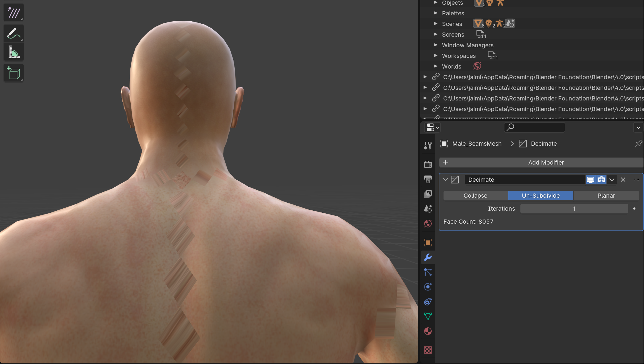The image size is (644, 364).
Task: Toggle pin for properties context
Action: [x=638, y=144]
